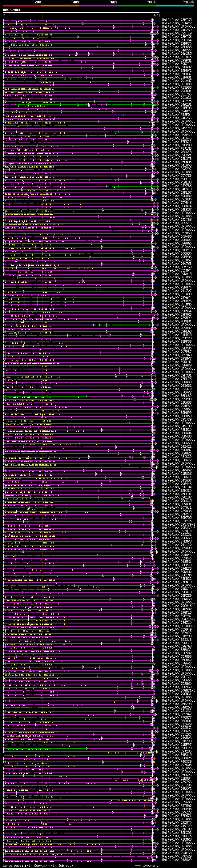This screenshot has width=197, height=868.
Task: Select hit label UniRef100_Q41645
Action: pyautogui.click(x=177, y=139)
